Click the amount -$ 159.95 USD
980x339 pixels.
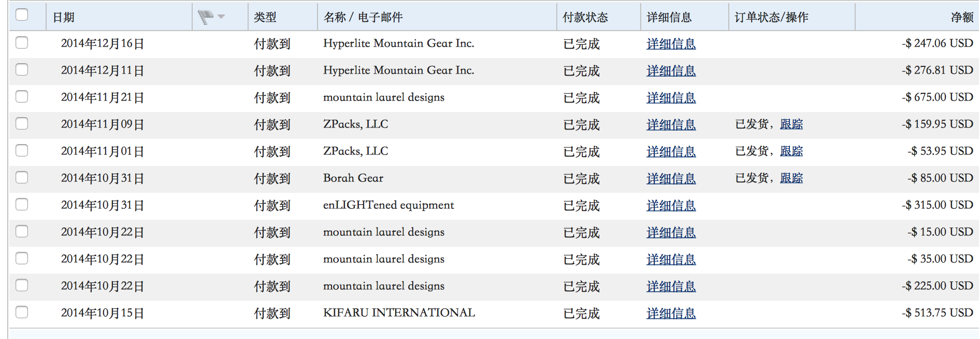938,124
